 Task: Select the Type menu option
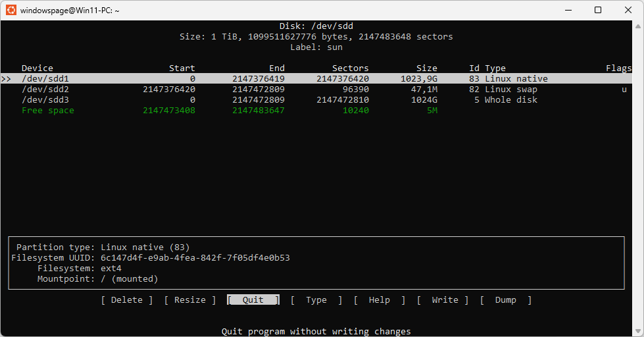(x=316, y=300)
